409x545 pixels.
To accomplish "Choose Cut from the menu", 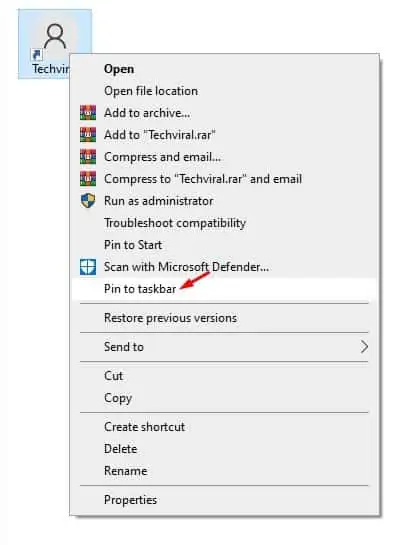I will pos(113,376).
